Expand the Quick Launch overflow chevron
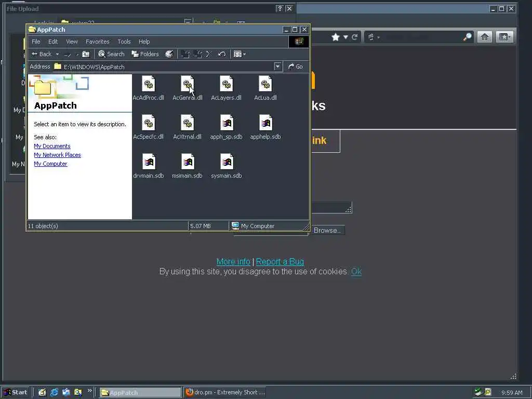This screenshot has width=532, height=399. coord(89,391)
